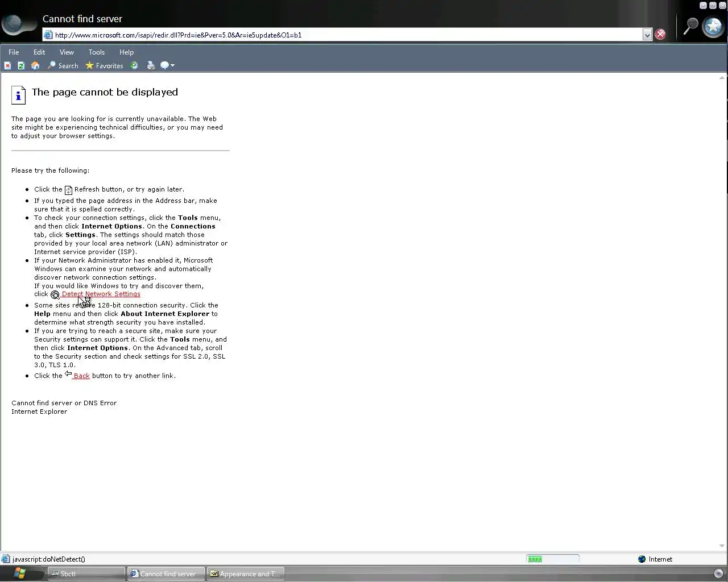The width and height of the screenshot is (728, 582).
Task: Click the 'Cannot find server or DNS Error' text
Action: pyautogui.click(x=64, y=403)
